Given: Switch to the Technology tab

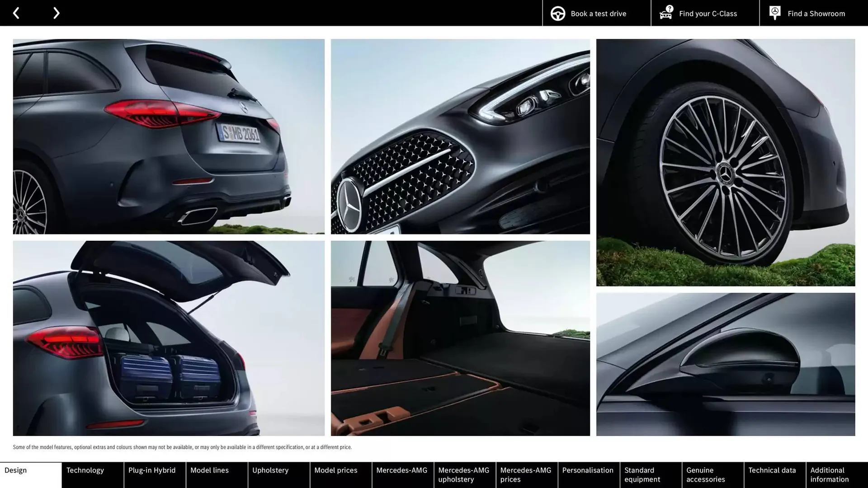Looking at the screenshot, I should [x=85, y=470].
